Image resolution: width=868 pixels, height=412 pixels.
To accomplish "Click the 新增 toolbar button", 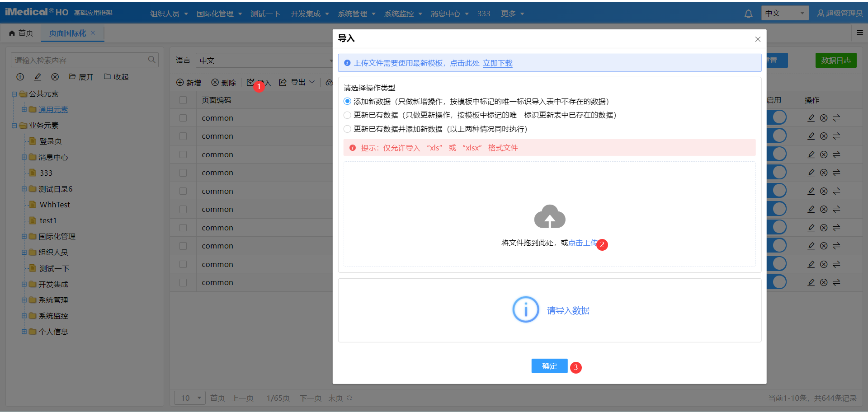I will 189,83.
